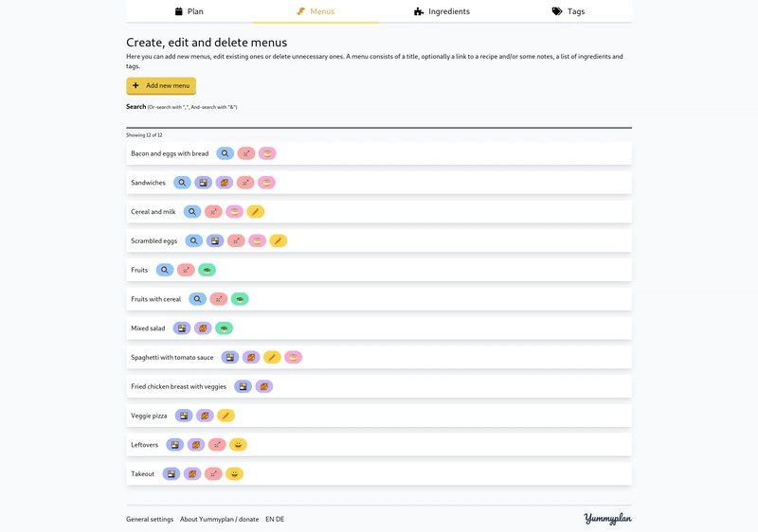The height and width of the screenshot is (532, 758).
Task: Open the Plan tab
Action: click(189, 11)
